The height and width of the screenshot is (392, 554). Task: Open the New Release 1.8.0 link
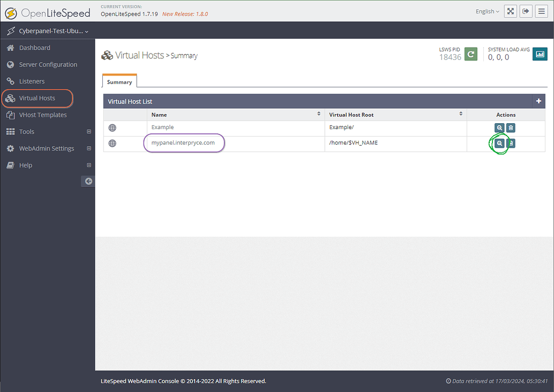[x=185, y=14]
